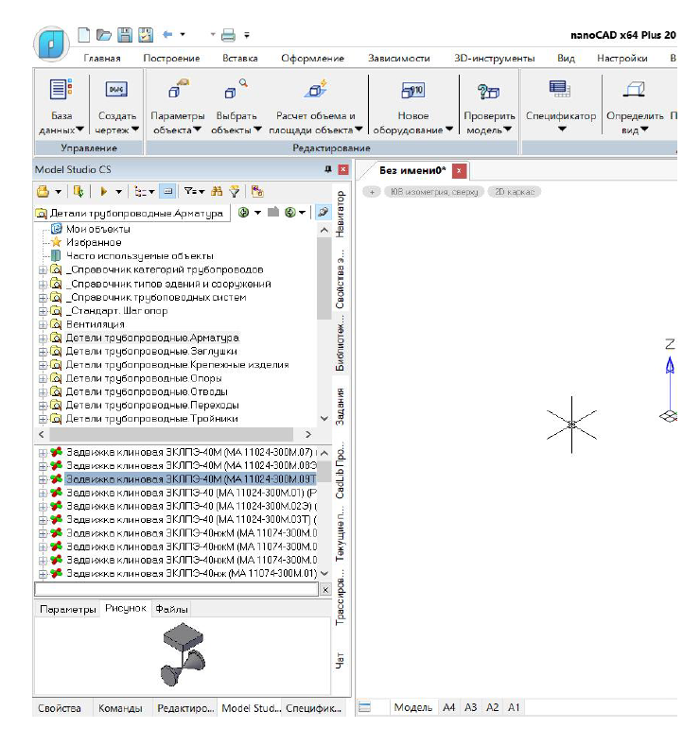The height and width of the screenshot is (746, 700).
Task: Open the Параметры tab
Action: (x=68, y=609)
